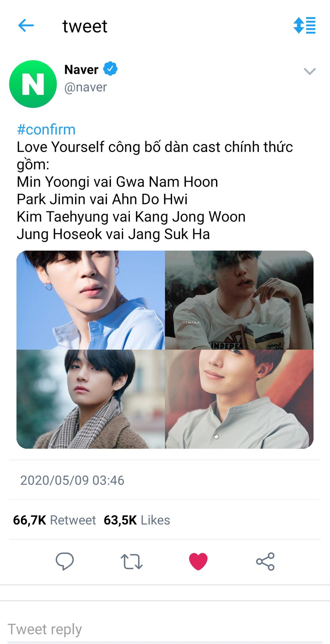
Task: Open the #confirm hashtag
Action: pos(46,129)
